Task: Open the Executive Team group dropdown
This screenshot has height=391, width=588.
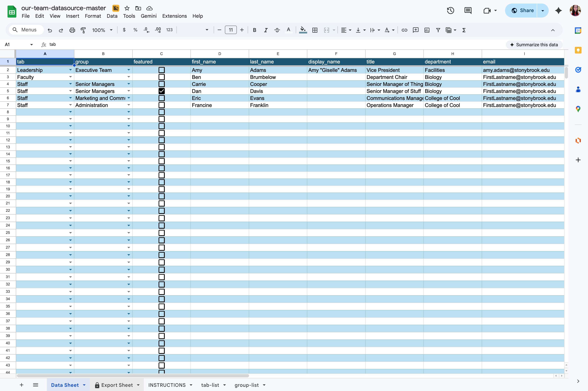Action: tap(129, 70)
